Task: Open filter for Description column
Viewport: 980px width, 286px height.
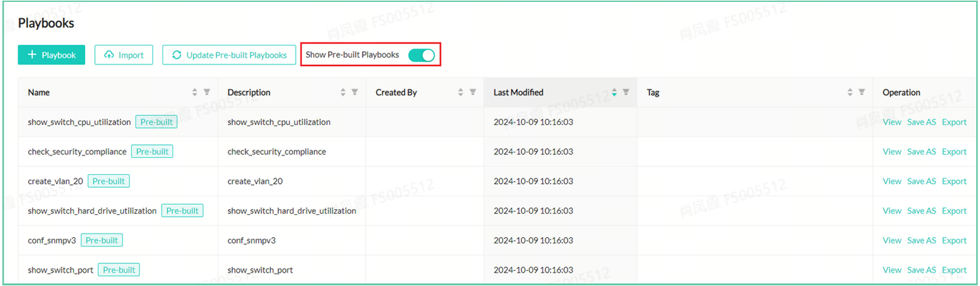Action: tap(354, 92)
